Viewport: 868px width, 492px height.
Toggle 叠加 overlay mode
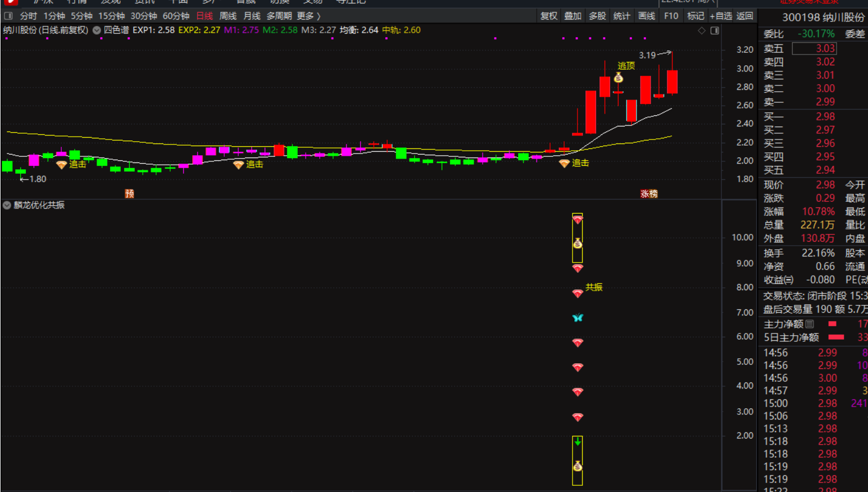[x=572, y=16]
